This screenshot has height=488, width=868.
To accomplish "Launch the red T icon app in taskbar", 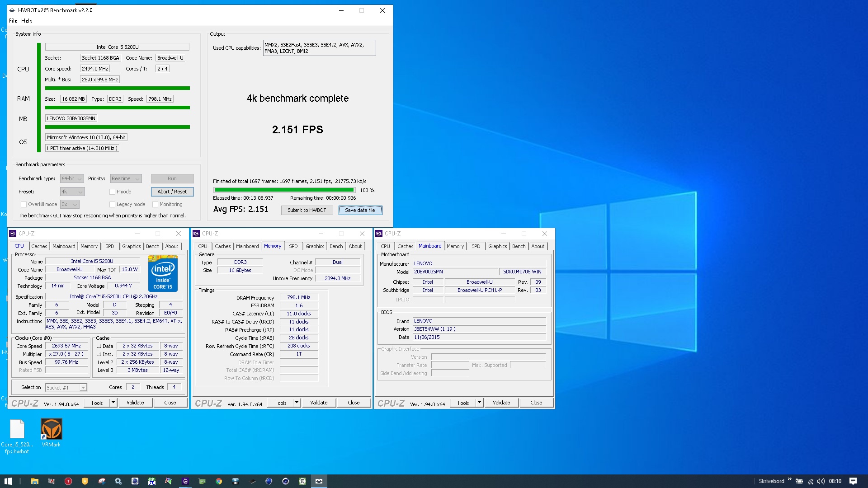I will (x=68, y=481).
